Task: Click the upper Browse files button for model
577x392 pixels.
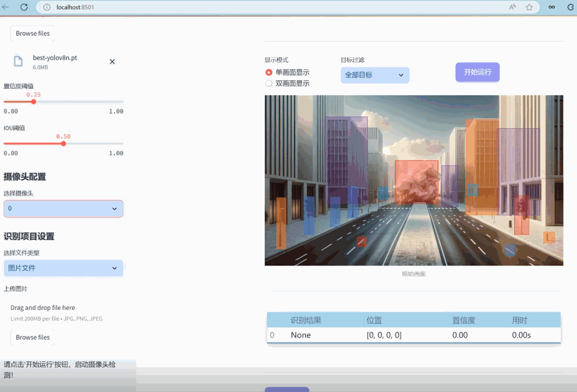Action: pos(33,33)
